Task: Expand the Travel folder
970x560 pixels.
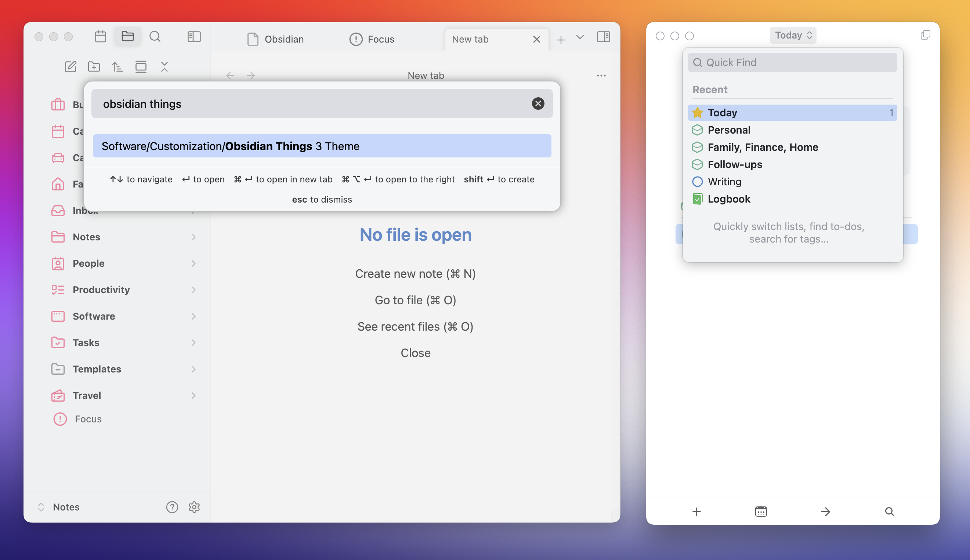Action: tap(193, 396)
